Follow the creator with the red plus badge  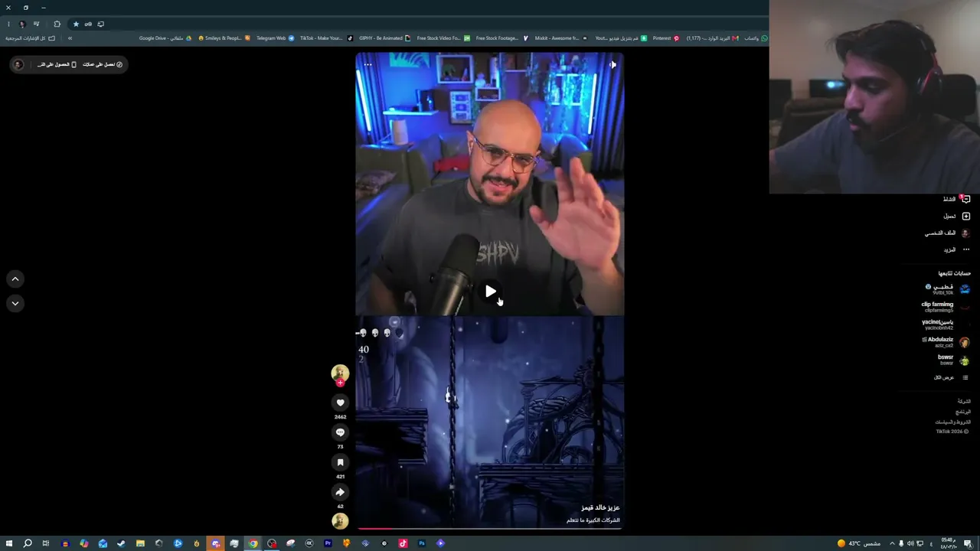pyautogui.click(x=340, y=383)
